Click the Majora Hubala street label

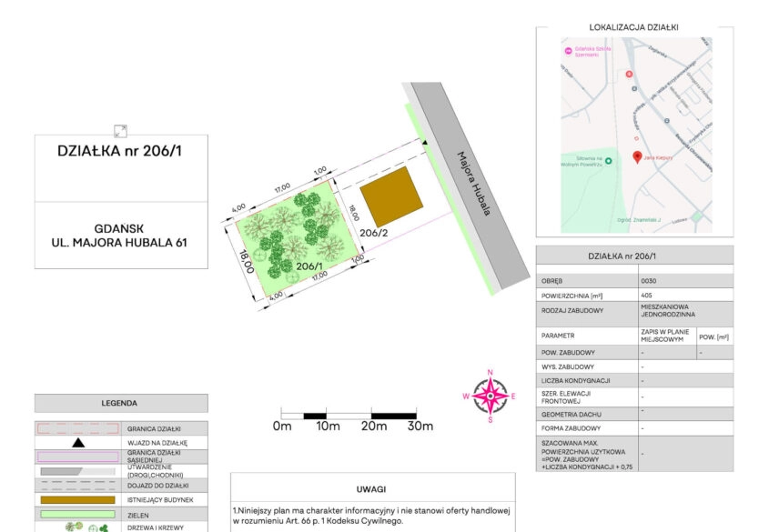(x=474, y=184)
